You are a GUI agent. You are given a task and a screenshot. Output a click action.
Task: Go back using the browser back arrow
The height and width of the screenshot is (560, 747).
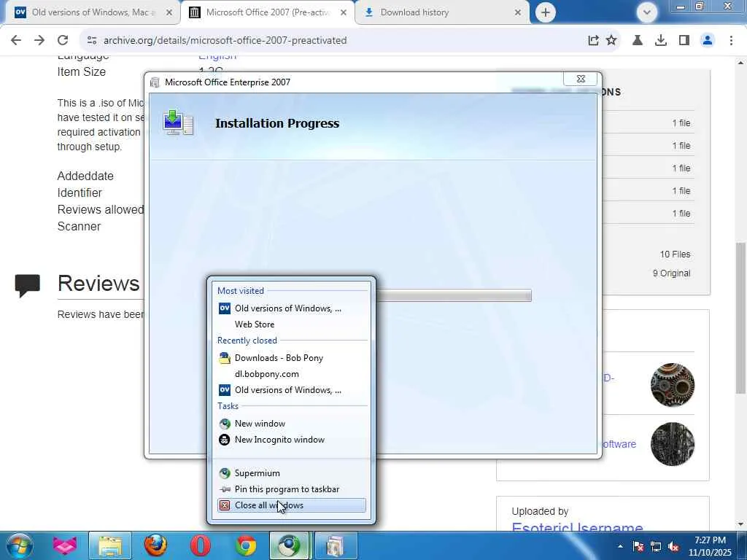click(x=16, y=41)
